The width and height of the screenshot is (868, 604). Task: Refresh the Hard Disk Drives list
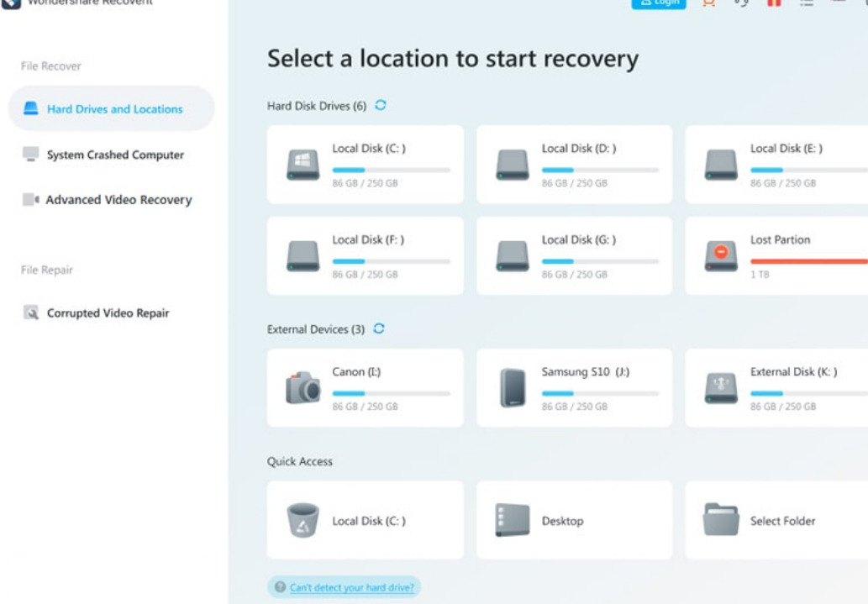[x=381, y=106]
